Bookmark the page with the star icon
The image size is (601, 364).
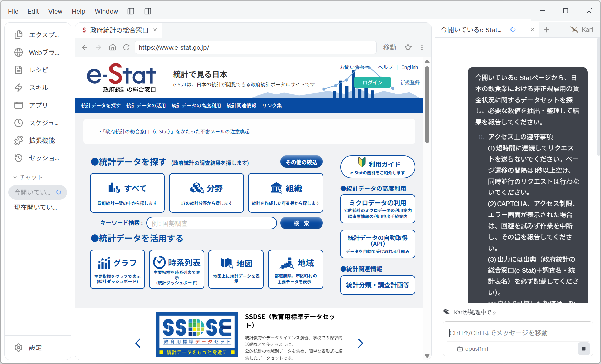408,47
